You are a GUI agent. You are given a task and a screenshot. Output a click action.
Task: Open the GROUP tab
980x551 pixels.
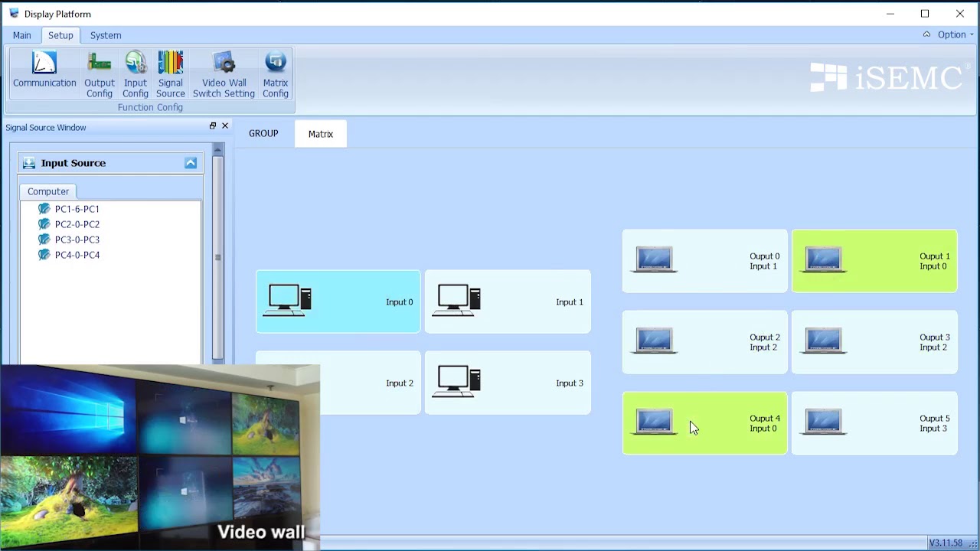263,133
